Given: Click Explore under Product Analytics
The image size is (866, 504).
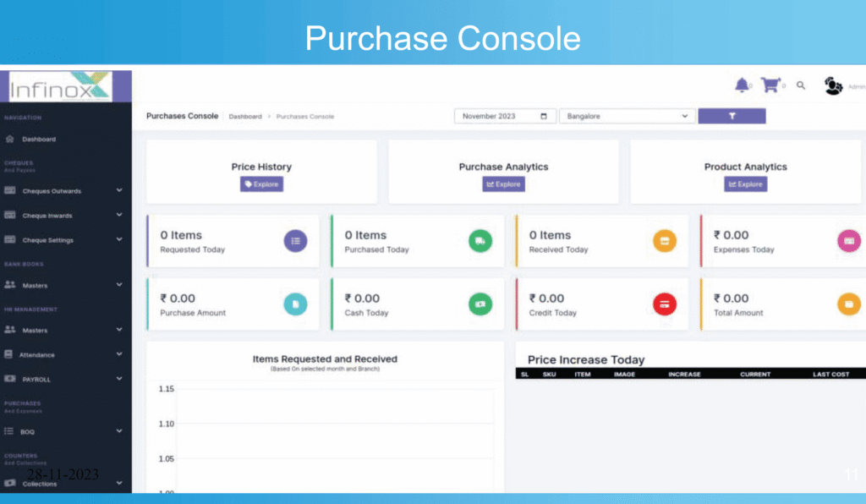Looking at the screenshot, I should click(745, 184).
